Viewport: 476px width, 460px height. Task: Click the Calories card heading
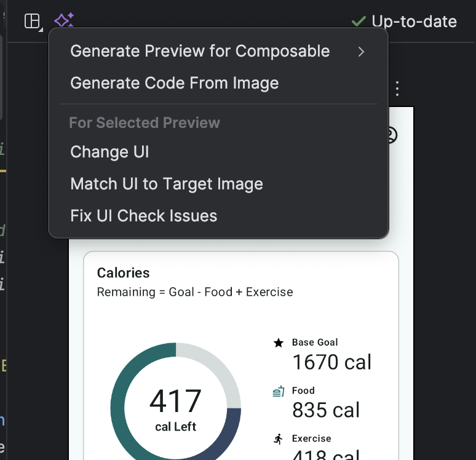point(124,272)
